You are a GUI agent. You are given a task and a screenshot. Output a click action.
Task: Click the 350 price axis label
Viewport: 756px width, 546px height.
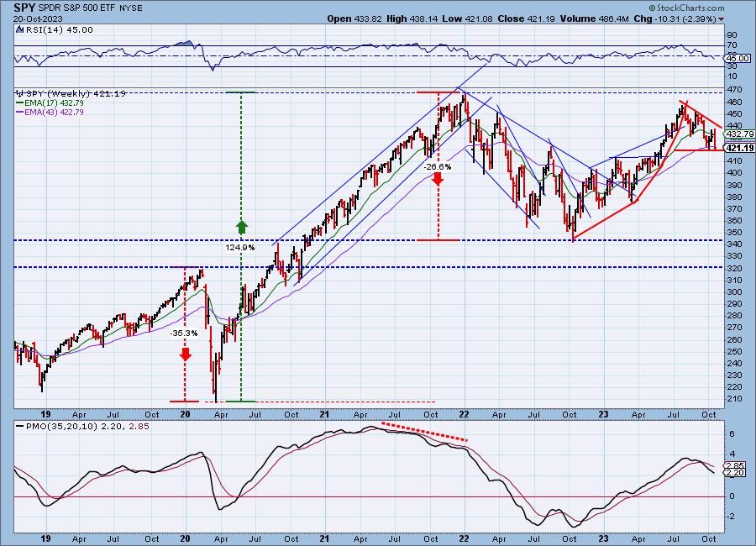click(735, 233)
